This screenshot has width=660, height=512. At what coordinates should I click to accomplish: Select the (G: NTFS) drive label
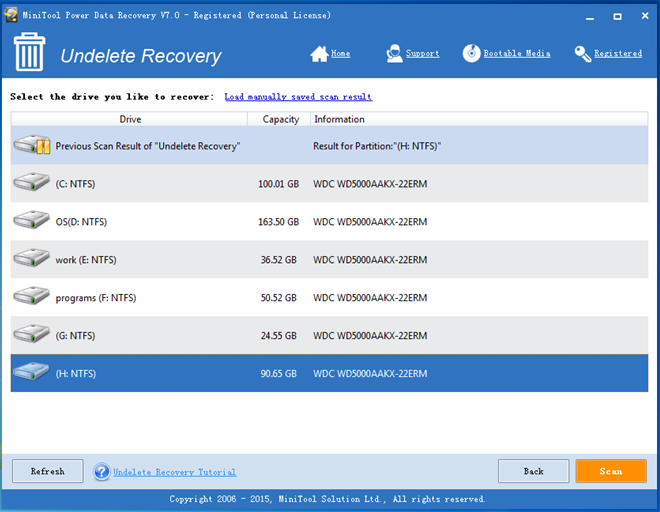click(x=75, y=336)
